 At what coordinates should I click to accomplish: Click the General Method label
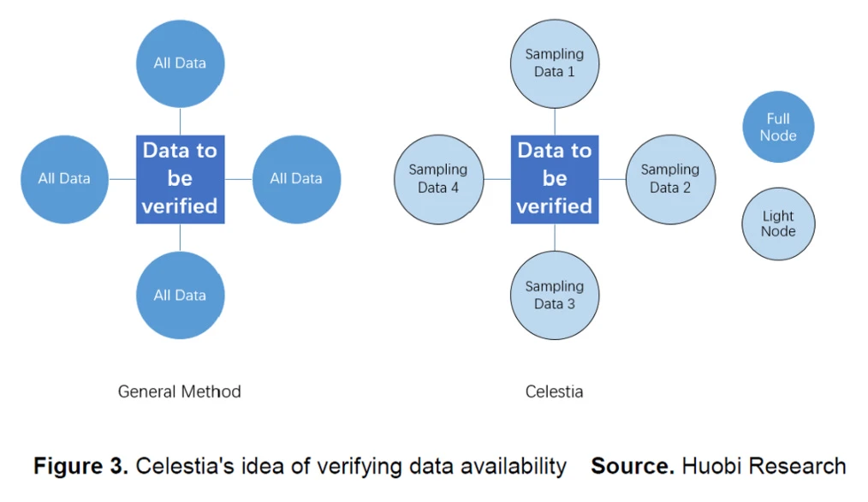click(x=180, y=392)
